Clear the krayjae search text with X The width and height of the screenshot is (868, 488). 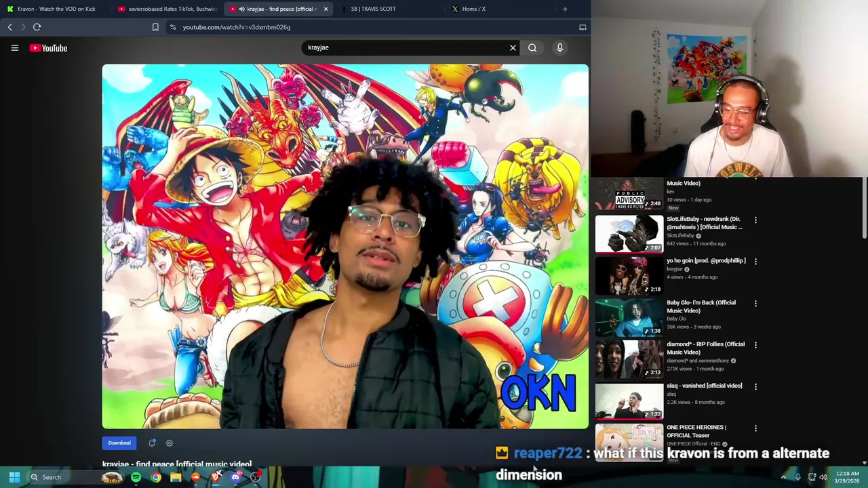513,47
